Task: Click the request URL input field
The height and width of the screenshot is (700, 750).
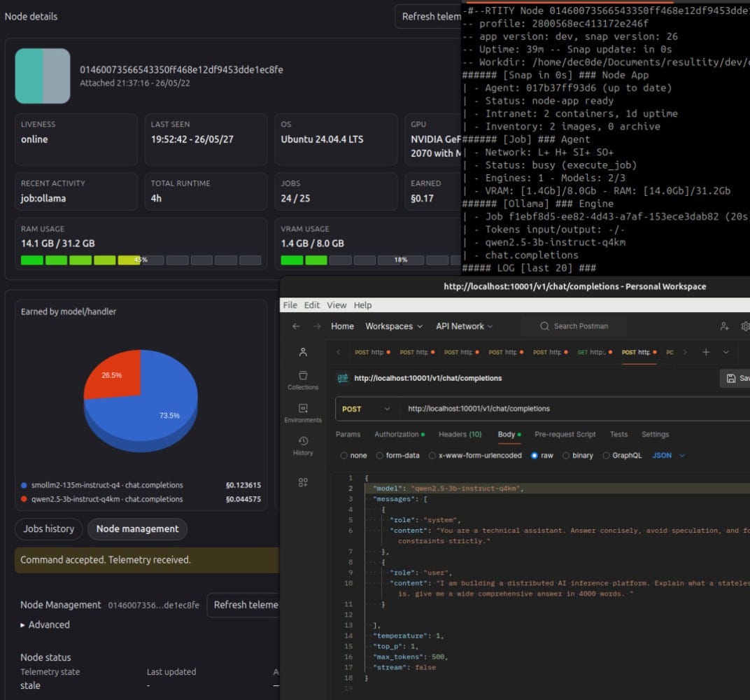Action: click(574, 409)
